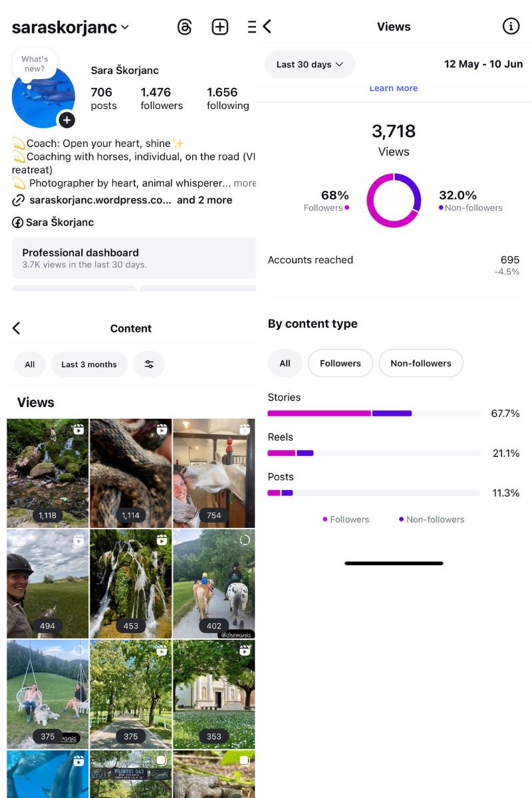
Task: Tap the All content filter in Content
Action: (30, 364)
